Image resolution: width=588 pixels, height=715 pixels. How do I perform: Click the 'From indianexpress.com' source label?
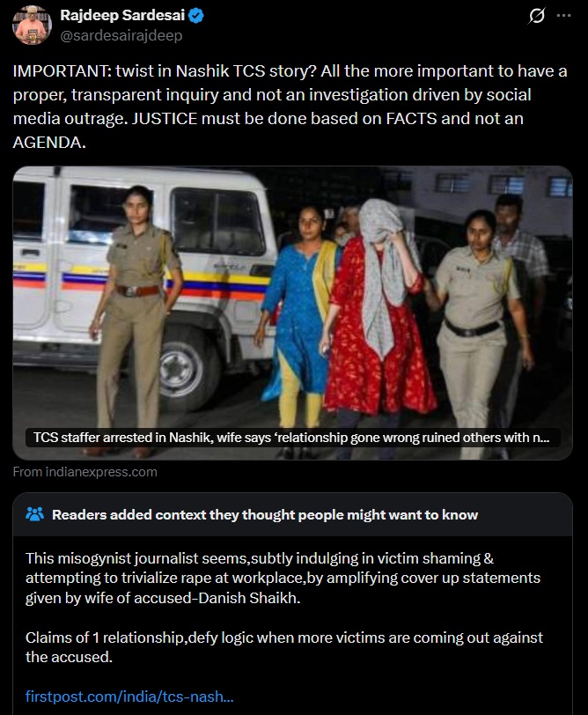[85, 472]
